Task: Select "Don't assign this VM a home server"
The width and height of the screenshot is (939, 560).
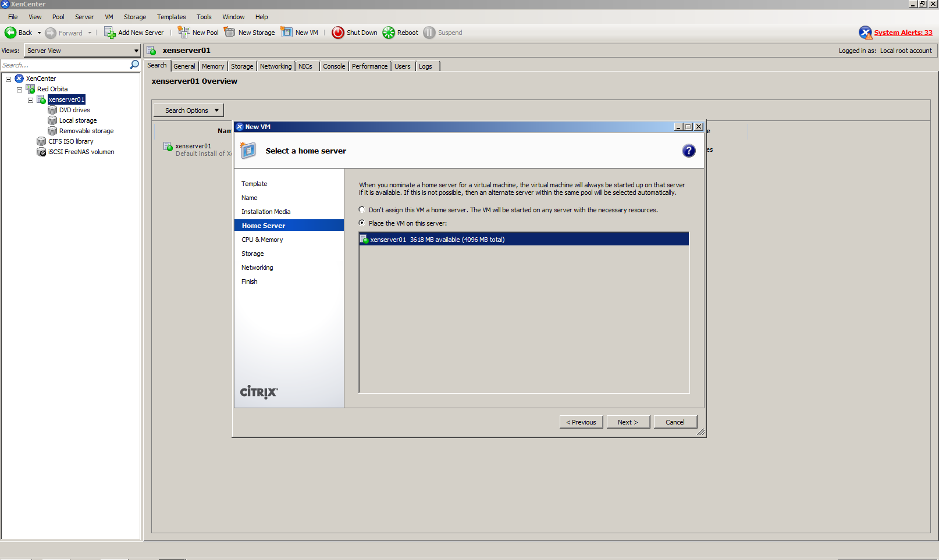Action: click(362, 210)
